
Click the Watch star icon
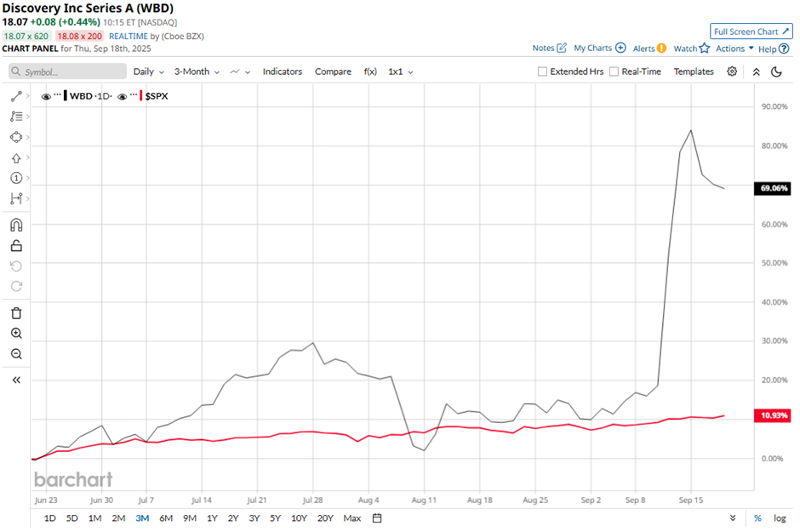click(705, 48)
